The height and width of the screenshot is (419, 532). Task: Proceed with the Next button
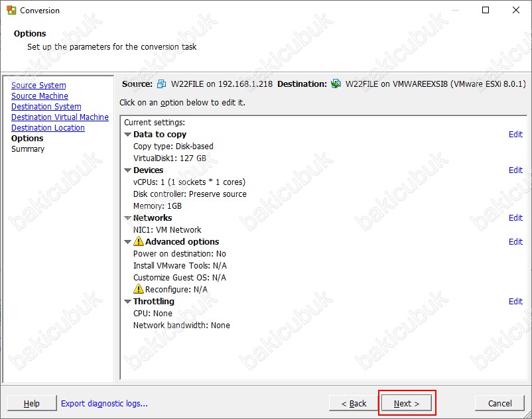tap(407, 403)
